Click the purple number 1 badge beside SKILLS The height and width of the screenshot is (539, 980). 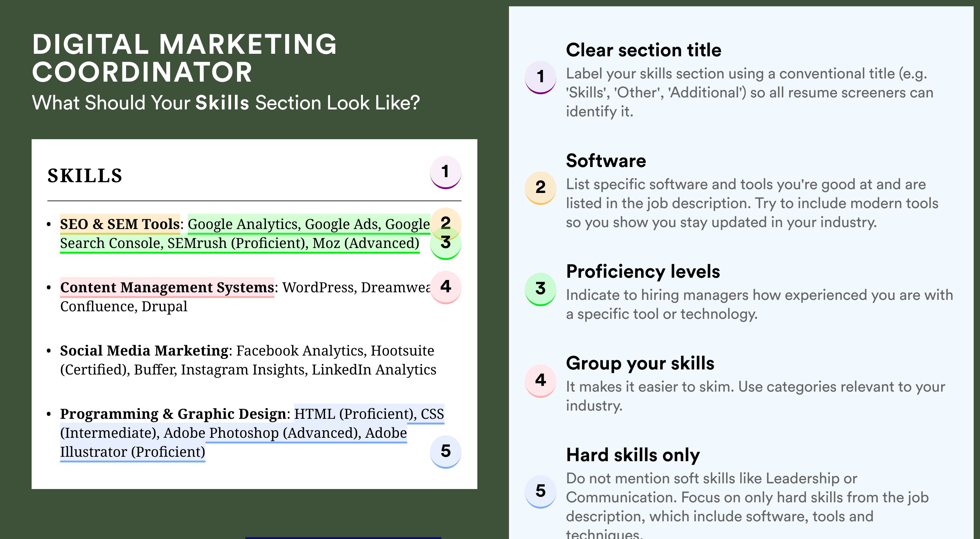445,172
